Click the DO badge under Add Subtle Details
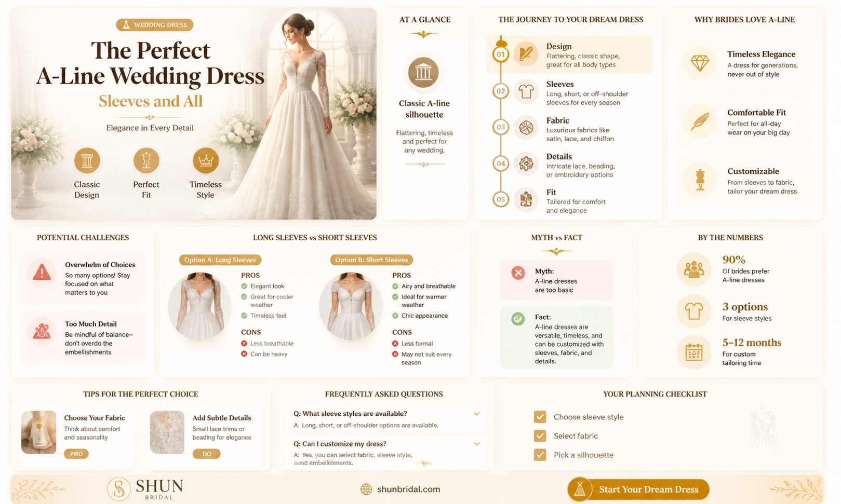Viewport: 841px width, 504px height. click(207, 454)
